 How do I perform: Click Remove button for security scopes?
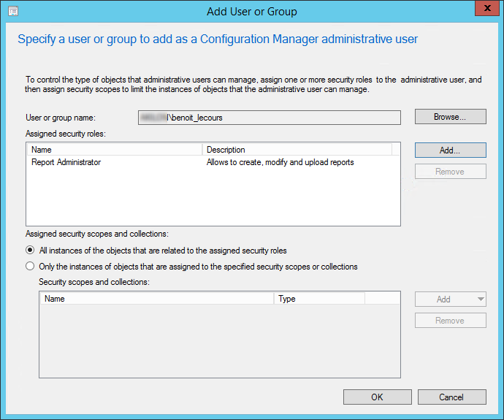pyautogui.click(x=451, y=321)
